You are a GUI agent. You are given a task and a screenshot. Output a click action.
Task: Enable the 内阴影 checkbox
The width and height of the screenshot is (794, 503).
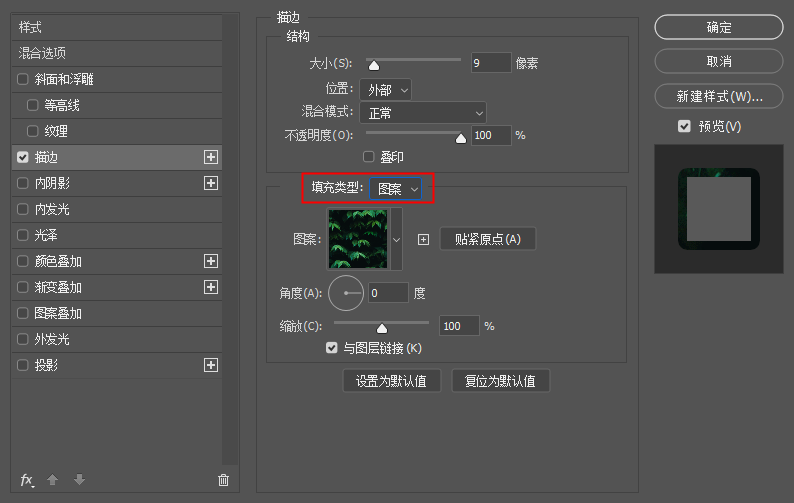pyautogui.click(x=23, y=183)
